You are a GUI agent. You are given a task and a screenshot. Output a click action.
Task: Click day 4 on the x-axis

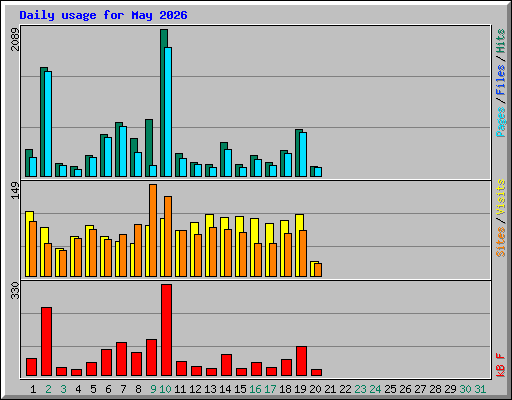78,389
